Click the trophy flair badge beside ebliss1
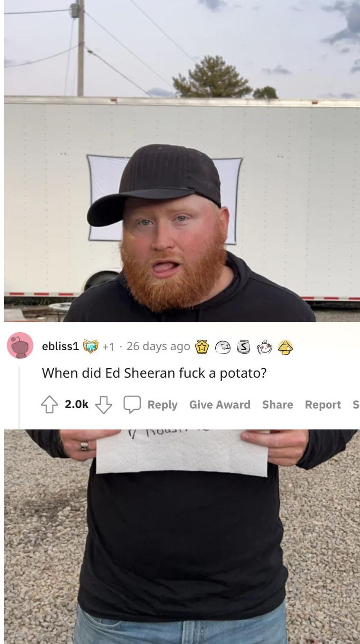The image size is (360, 644). pos(91,346)
